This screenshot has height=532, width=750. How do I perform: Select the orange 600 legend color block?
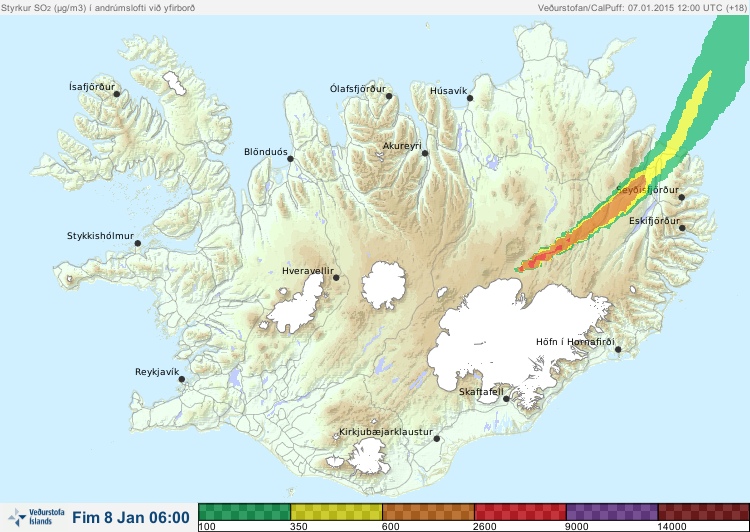point(429,512)
